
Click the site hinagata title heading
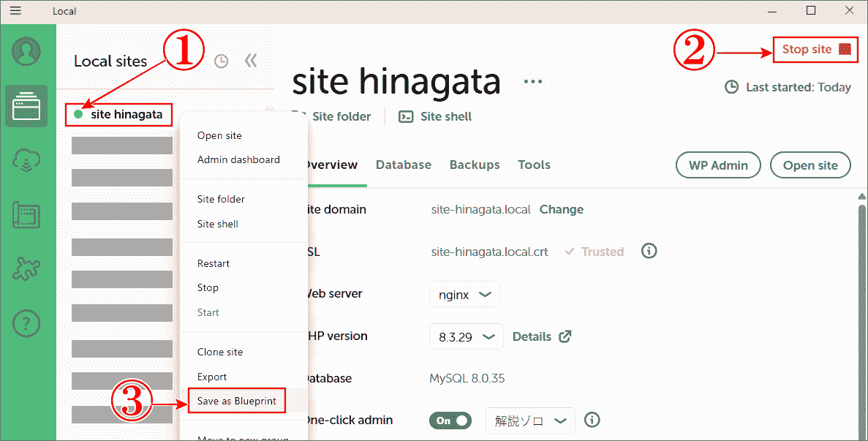pyautogui.click(x=396, y=81)
